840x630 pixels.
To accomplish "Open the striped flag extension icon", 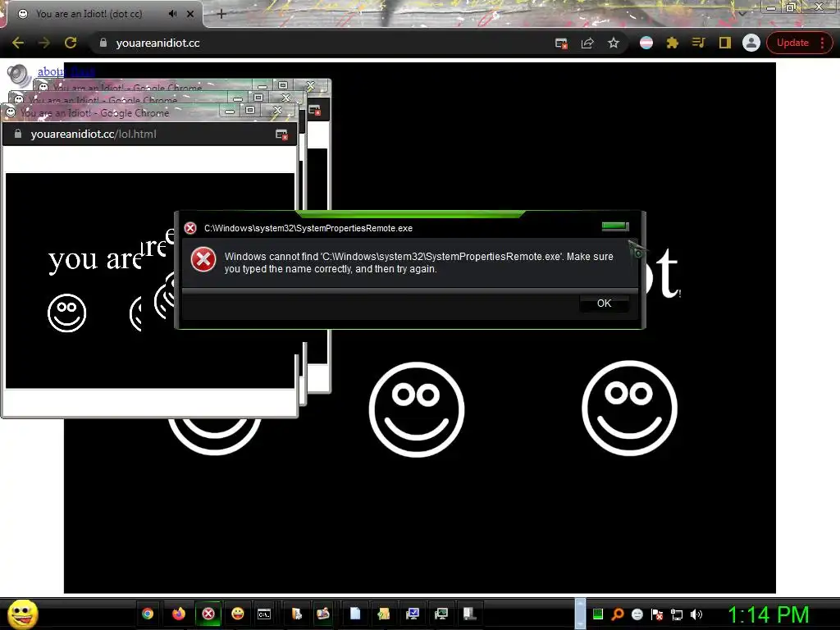I will pyautogui.click(x=646, y=43).
